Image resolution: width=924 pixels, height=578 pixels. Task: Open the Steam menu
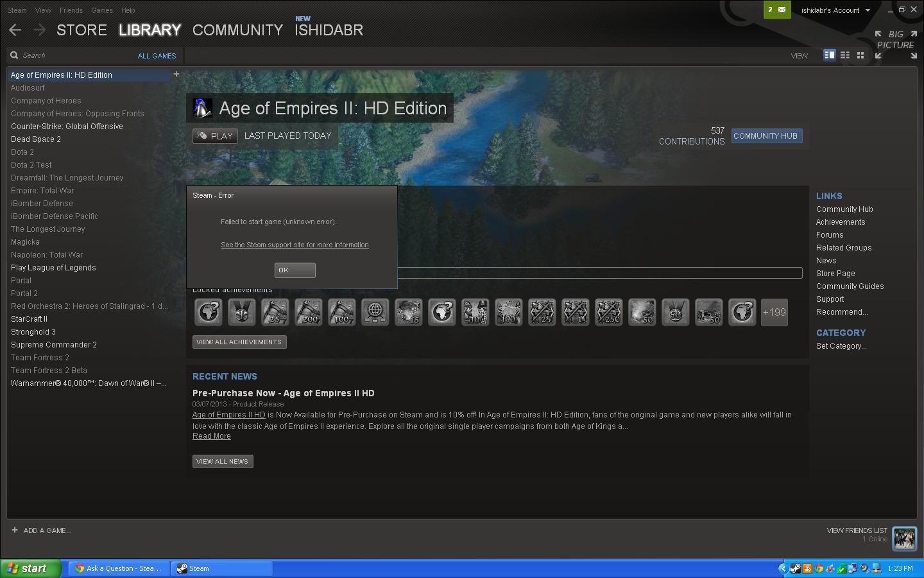click(x=17, y=10)
